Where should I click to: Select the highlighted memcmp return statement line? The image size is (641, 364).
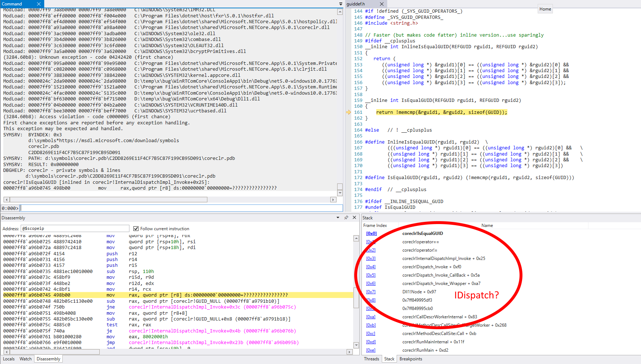coord(442,112)
